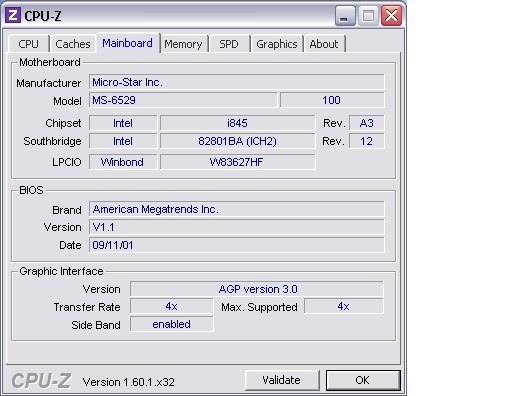Image resolution: width=512 pixels, height=396 pixels.
Task: Select the W83627HF LPCIO value
Action: tap(237, 162)
